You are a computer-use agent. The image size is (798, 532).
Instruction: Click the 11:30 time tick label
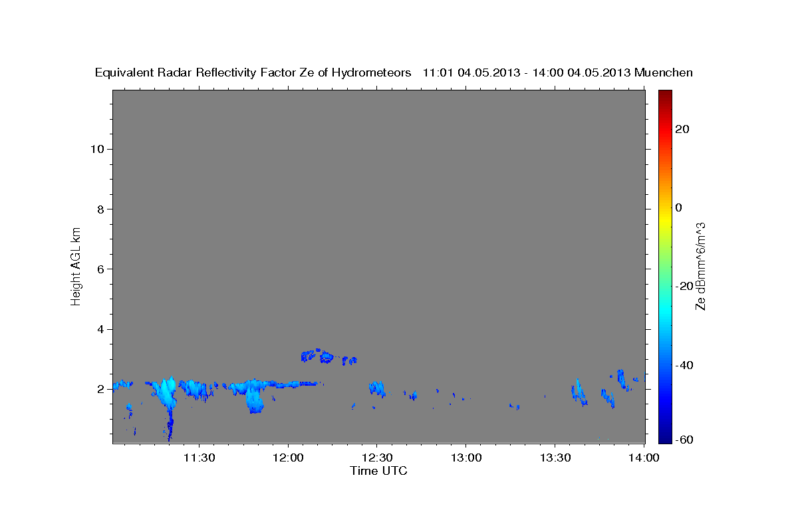[199, 458]
